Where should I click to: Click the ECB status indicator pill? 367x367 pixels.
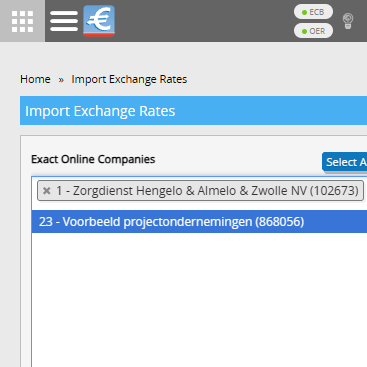click(x=313, y=12)
